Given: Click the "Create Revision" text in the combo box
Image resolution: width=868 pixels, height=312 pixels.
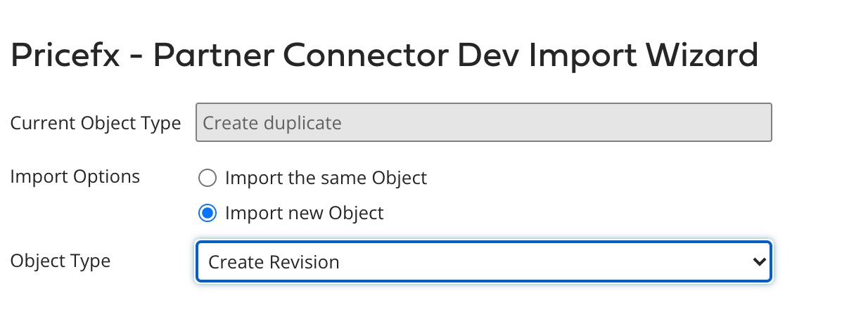Looking at the screenshot, I should pos(274,263).
